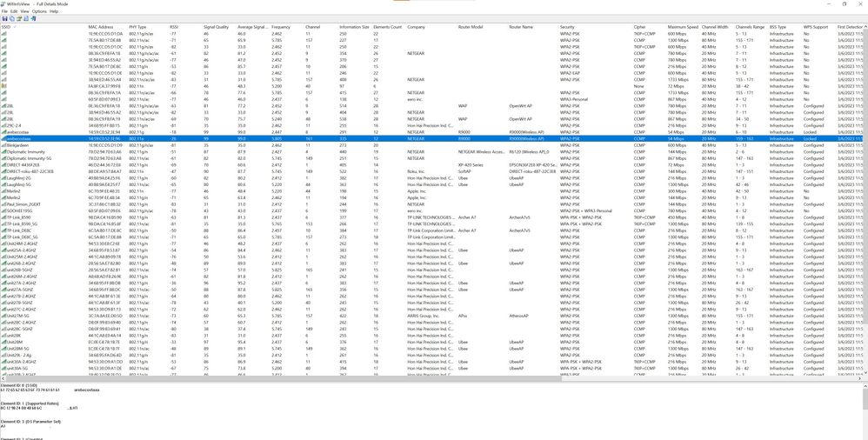The image size is (868, 440).
Task: Select the unit26M-2.4GHZ row
Action: (431, 277)
